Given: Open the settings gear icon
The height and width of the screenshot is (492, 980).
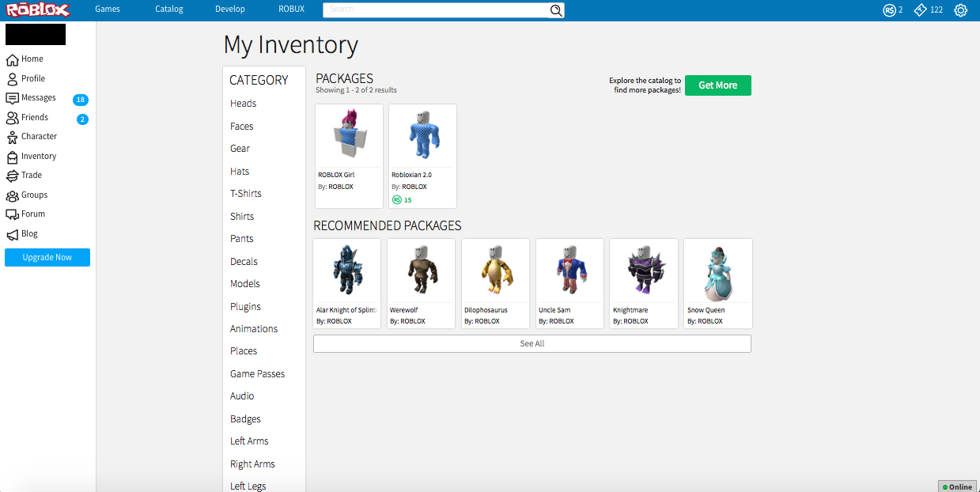Looking at the screenshot, I should 960,9.
